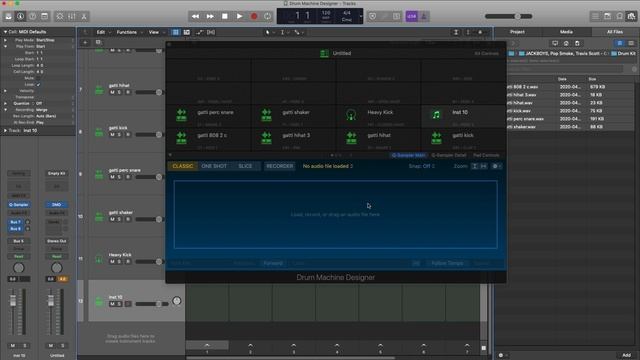Select the gatti 808 2 c pad
The height and width of the screenshot is (360, 640).
[x=208, y=139]
